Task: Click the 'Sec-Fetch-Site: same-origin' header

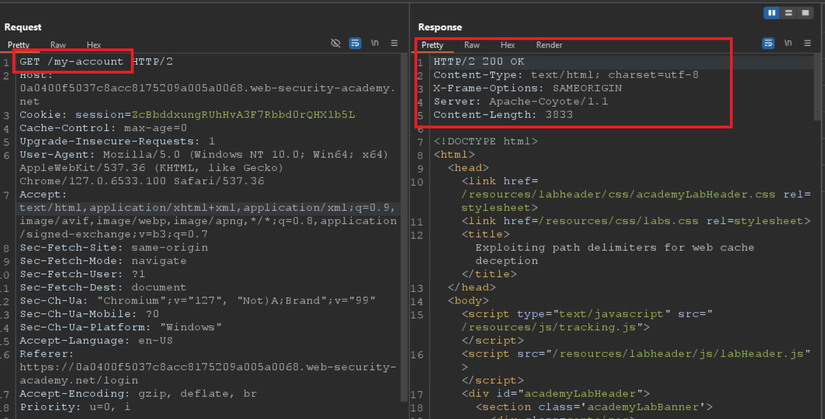Action: click(x=114, y=247)
